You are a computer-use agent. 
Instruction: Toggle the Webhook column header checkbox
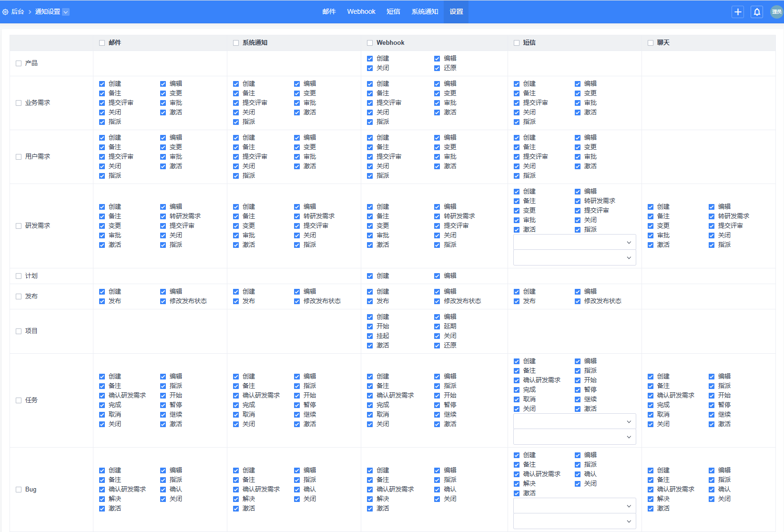pos(370,43)
